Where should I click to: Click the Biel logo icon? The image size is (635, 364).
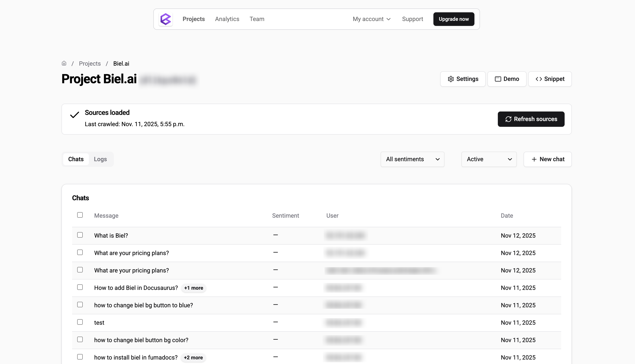166,19
